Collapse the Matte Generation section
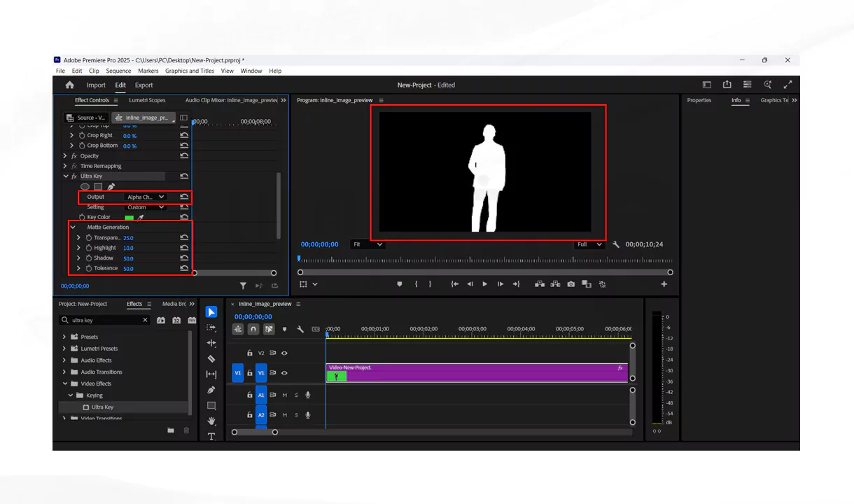854x504 pixels. (x=73, y=227)
